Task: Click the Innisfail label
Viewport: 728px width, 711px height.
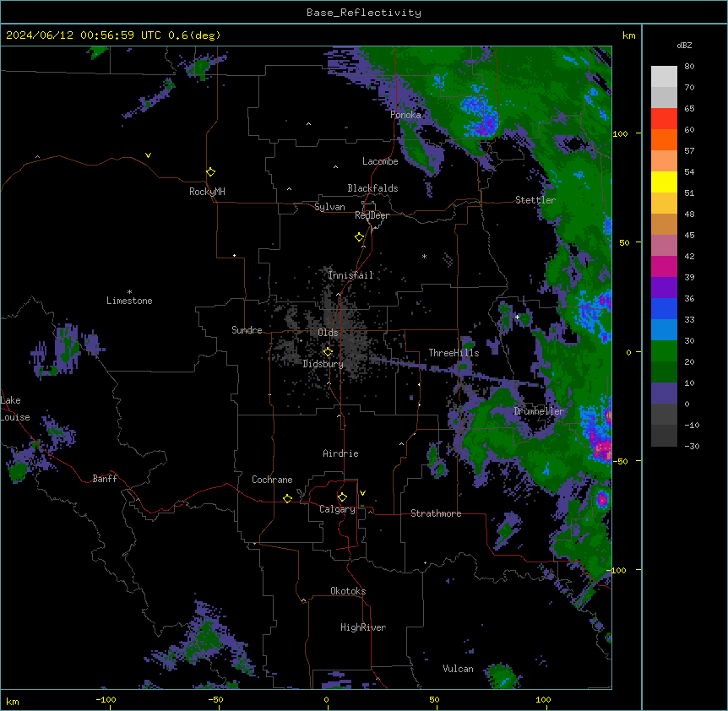Action: point(351,275)
